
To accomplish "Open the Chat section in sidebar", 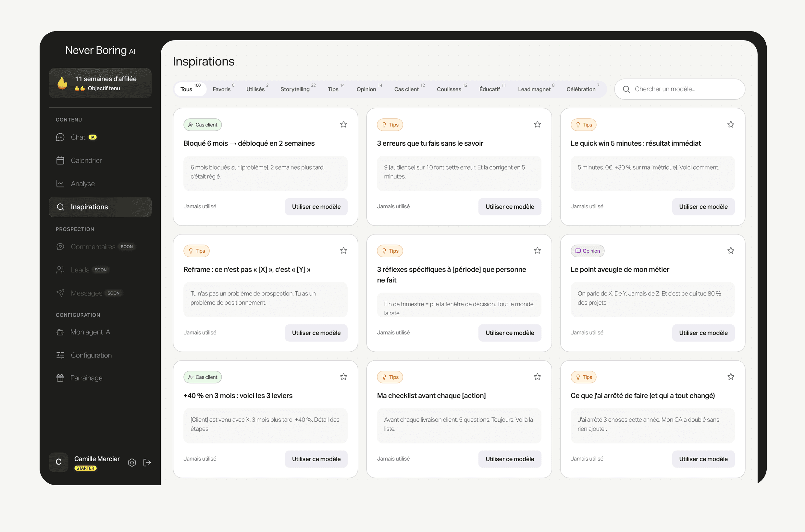I will (x=100, y=137).
